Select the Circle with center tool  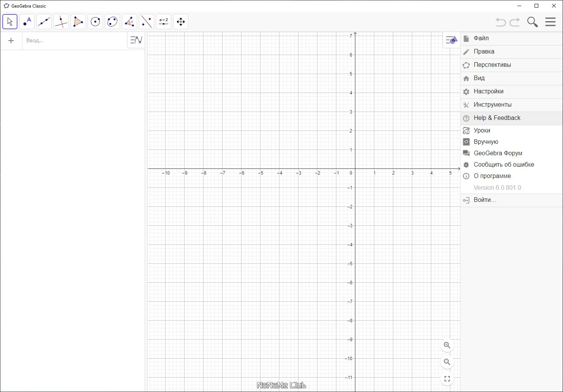(95, 22)
